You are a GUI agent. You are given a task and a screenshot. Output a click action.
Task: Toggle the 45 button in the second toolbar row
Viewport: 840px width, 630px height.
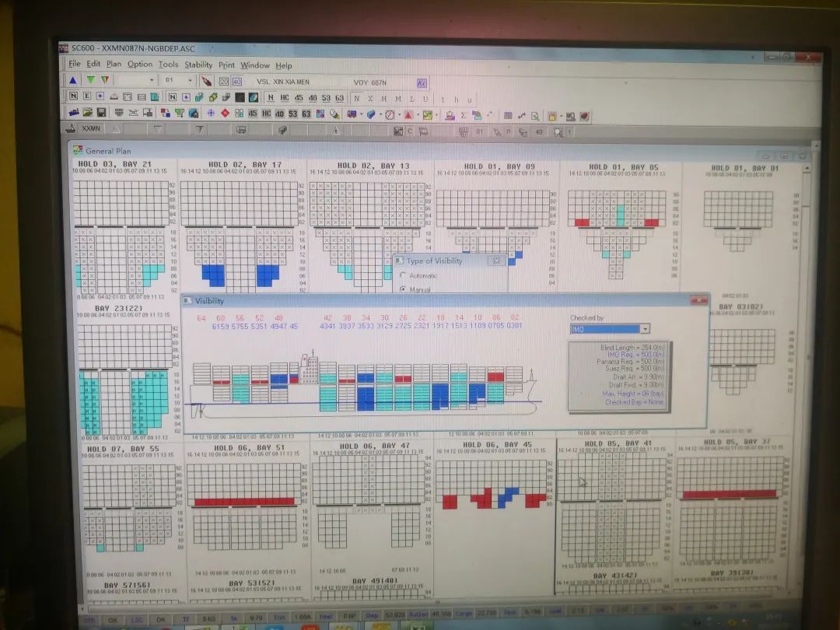pyautogui.click(x=299, y=97)
